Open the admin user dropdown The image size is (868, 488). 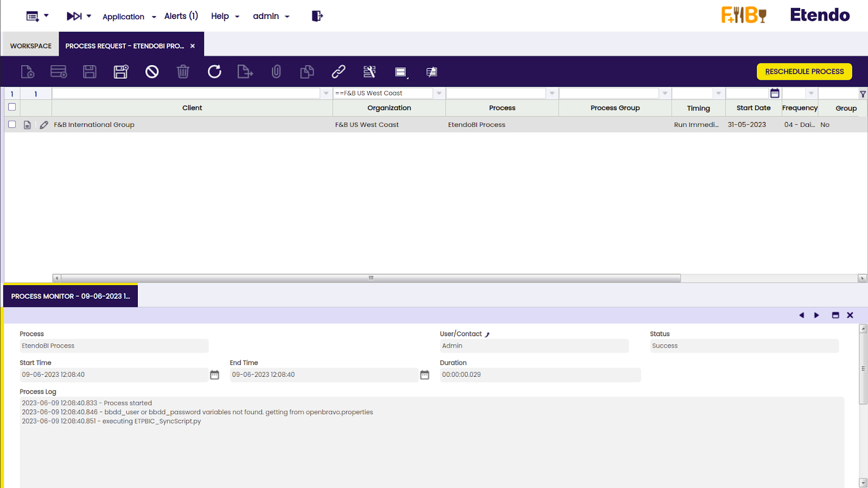click(271, 16)
